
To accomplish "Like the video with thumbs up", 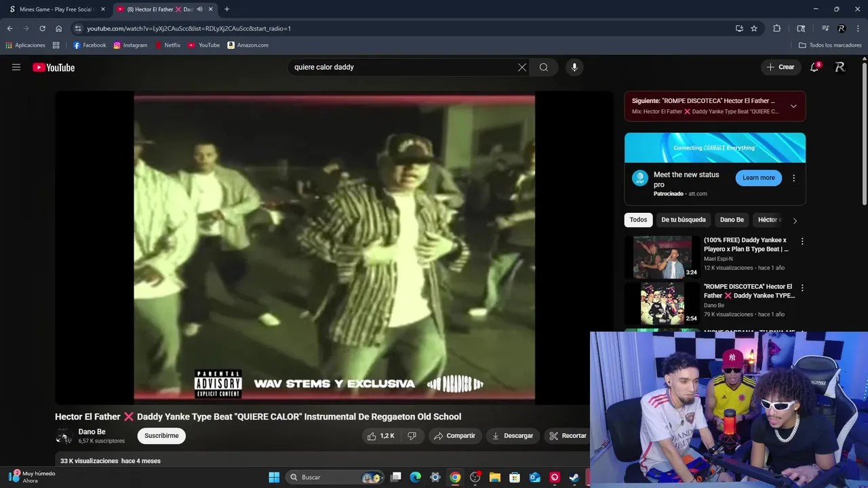I will 380,436.
